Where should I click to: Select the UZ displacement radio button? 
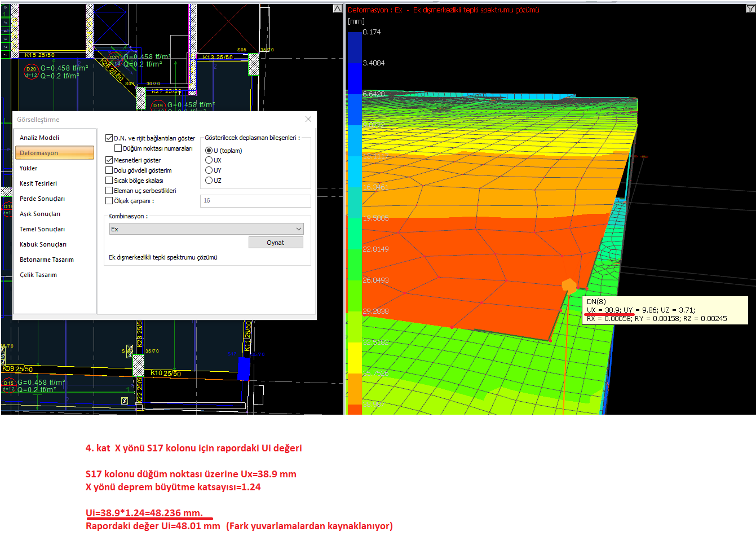tap(209, 181)
